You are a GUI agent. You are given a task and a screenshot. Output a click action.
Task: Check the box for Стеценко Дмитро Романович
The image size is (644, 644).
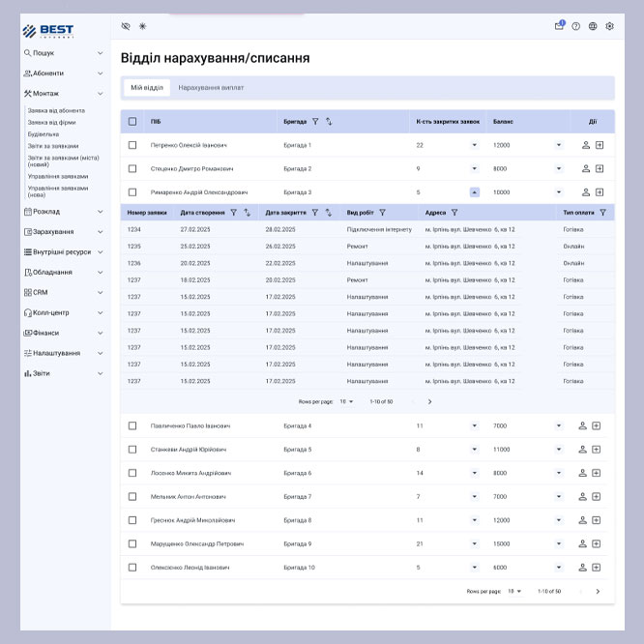[132, 168]
